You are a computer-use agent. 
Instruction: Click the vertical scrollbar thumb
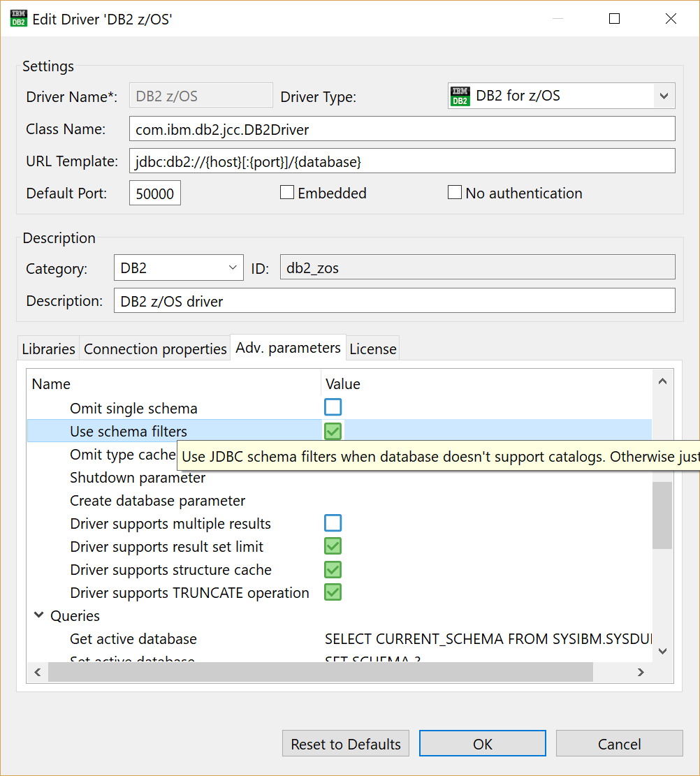[x=662, y=515]
